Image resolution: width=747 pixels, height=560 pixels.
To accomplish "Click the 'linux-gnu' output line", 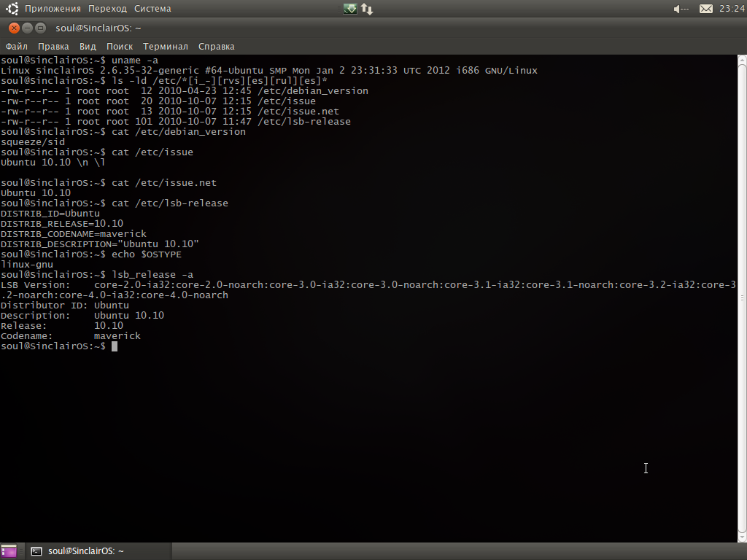I will [x=27, y=264].
